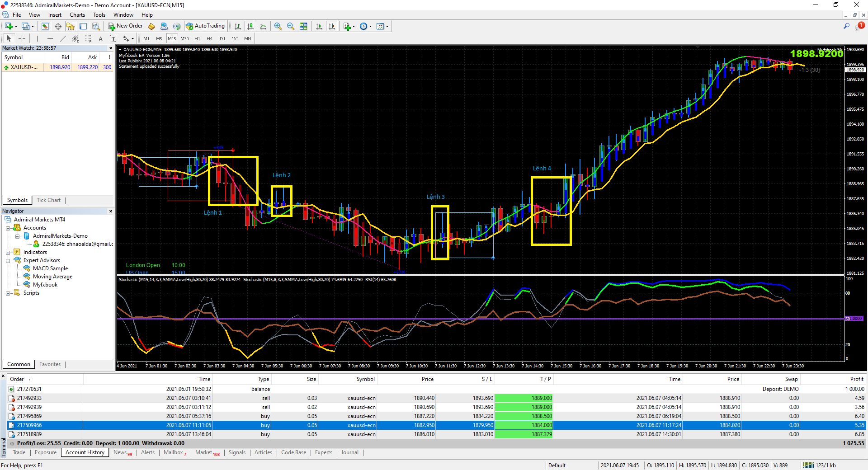The width and height of the screenshot is (868, 470).
Task: Switch to H4 timeframe
Action: point(210,38)
